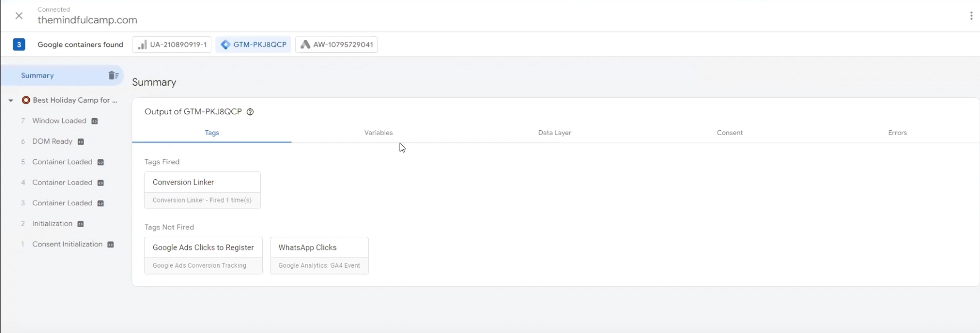Image resolution: width=980 pixels, height=333 pixels.
Task: Select event 4 Container Loaded
Action: pyautogui.click(x=62, y=182)
